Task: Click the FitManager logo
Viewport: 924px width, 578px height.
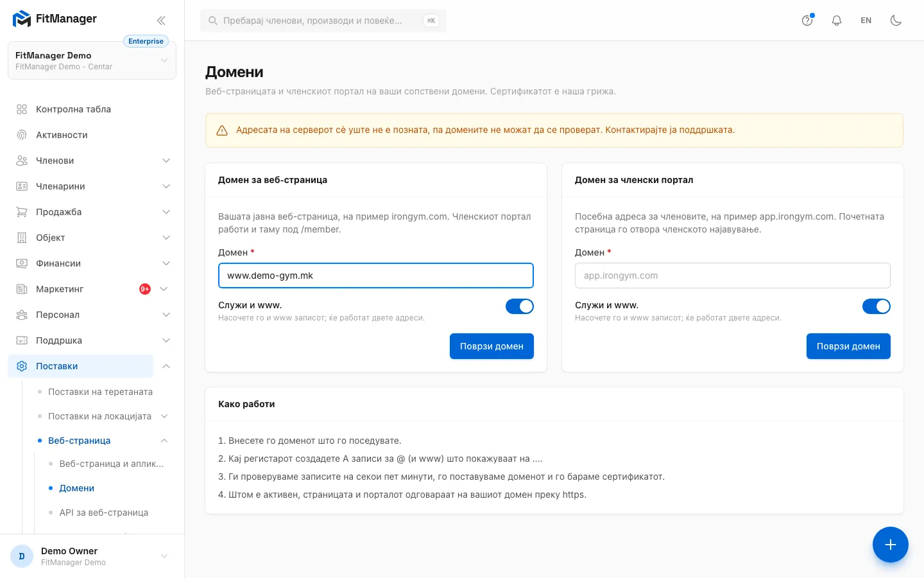Action: pos(55,19)
